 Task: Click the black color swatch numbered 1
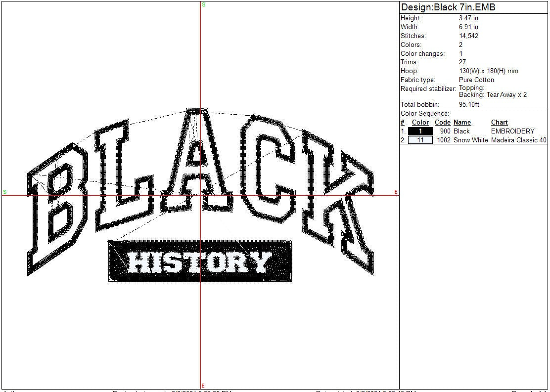tap(420, 131)
